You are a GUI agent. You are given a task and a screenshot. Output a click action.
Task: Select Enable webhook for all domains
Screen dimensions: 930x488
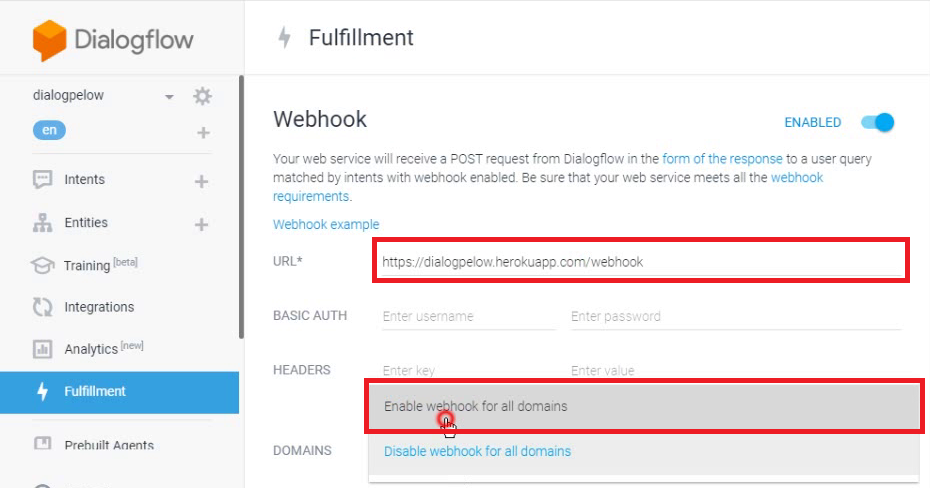coord(476,407)
